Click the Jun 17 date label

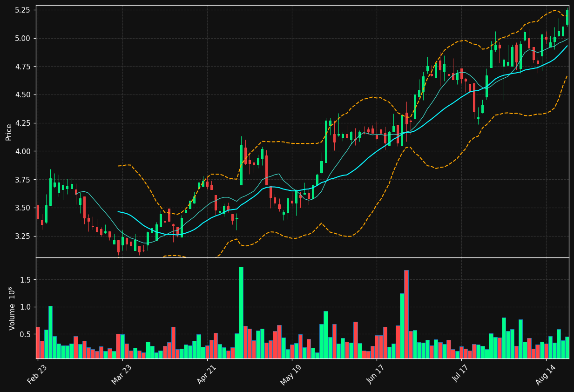coord(376,375)
